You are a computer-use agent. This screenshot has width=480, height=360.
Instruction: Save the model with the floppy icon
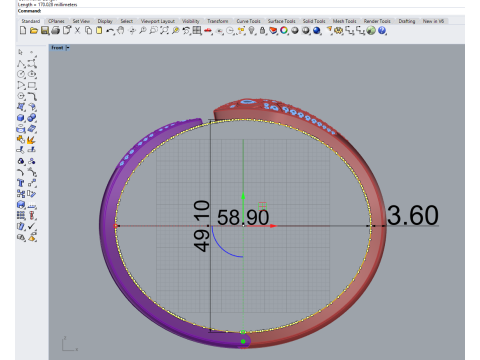tap(45, 31)
